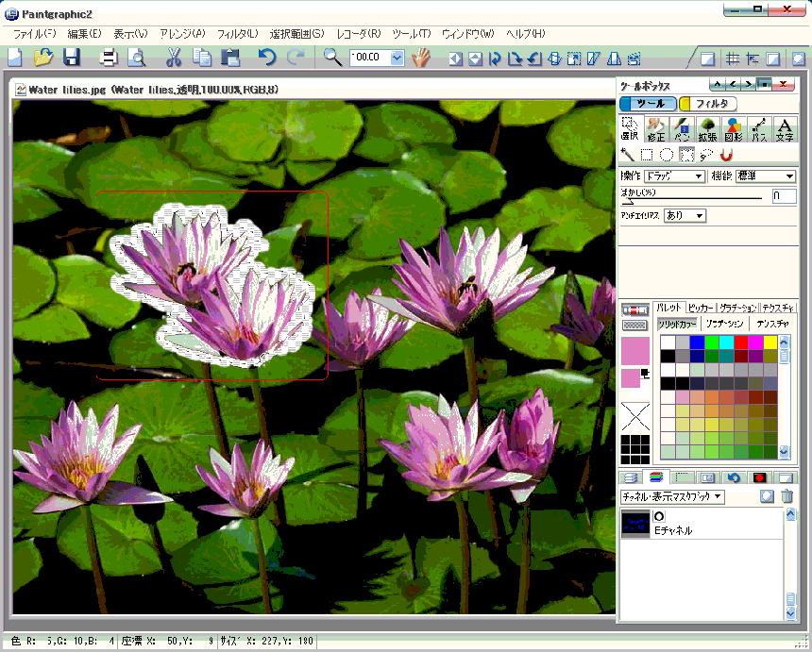Open the 拡張 extension tool group
Viewport: 812px width, 652px height.
point(707,129)
